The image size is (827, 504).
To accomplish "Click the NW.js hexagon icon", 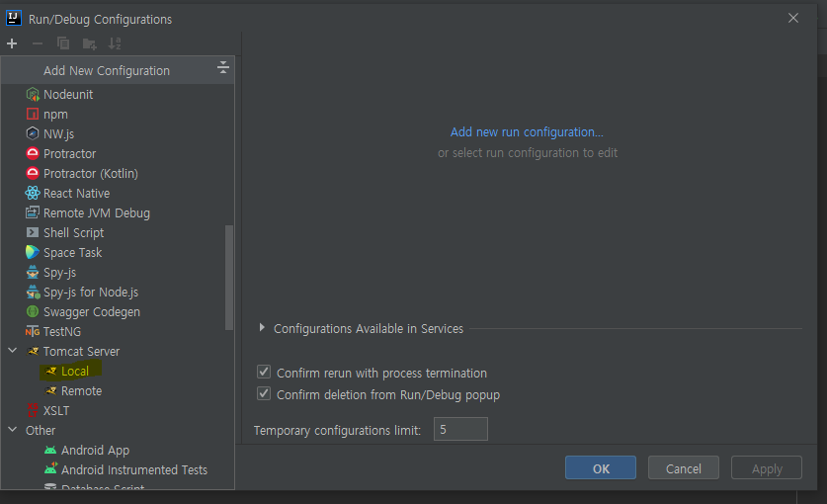I will click(33, 133).
